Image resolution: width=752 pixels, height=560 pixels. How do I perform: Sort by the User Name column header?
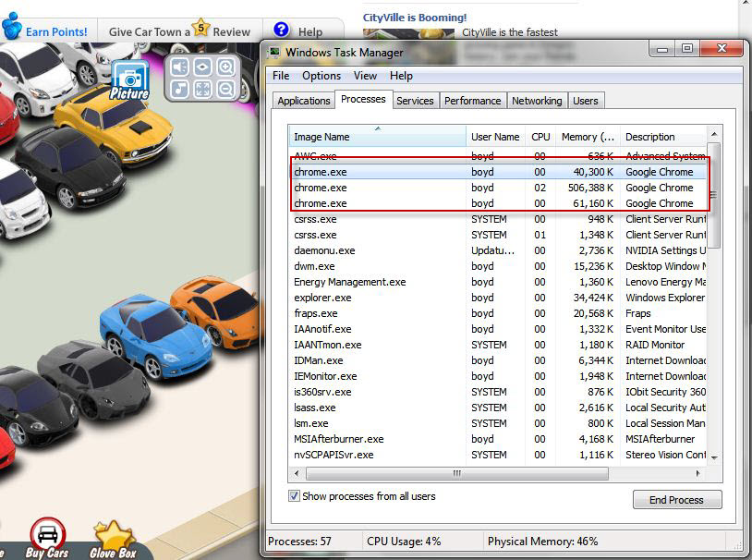point(495,137)
